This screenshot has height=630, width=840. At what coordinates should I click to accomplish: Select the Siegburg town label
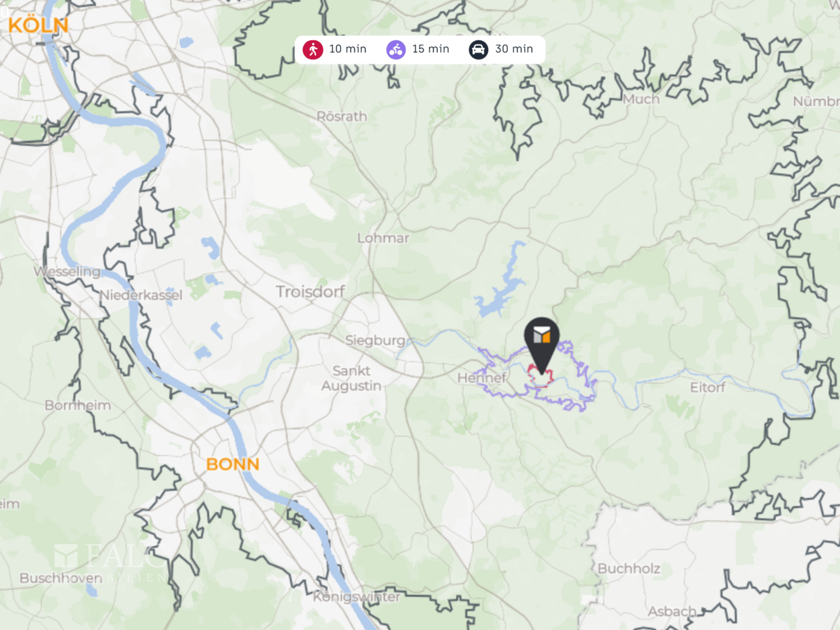pos(375,340)
